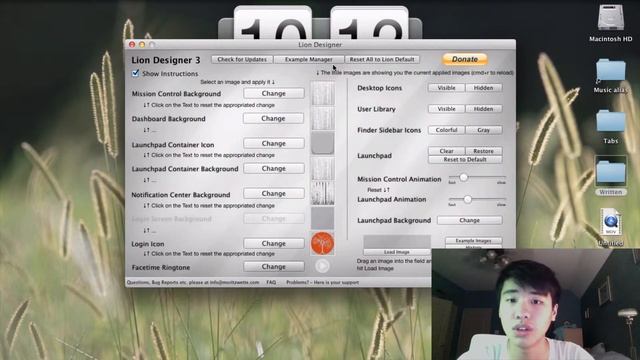Choose Colorful Finder Sidebar Icons
This screenshot has height=360, width=640.
click(446, 130)
